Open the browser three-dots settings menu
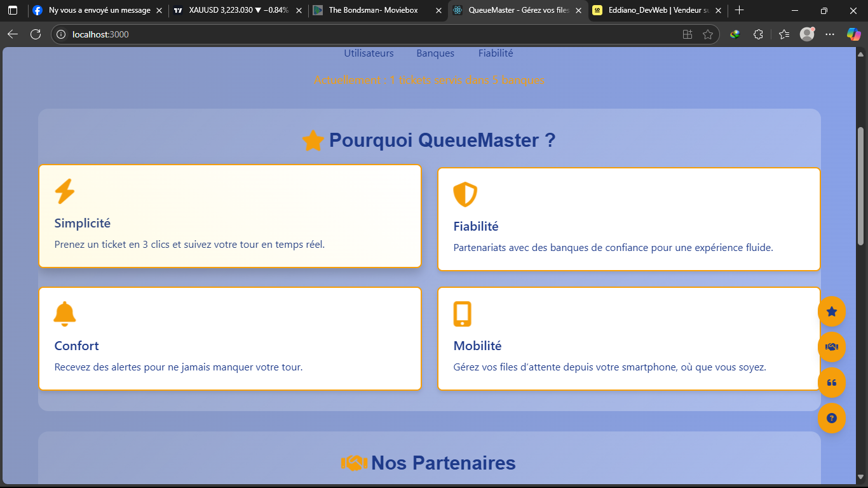Screen dimensions: 868x488 pyautogui.click(x=830, y=34)
